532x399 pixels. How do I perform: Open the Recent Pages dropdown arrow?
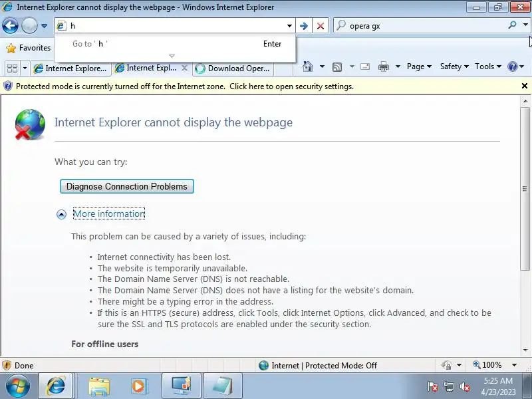tap(44, 26)
